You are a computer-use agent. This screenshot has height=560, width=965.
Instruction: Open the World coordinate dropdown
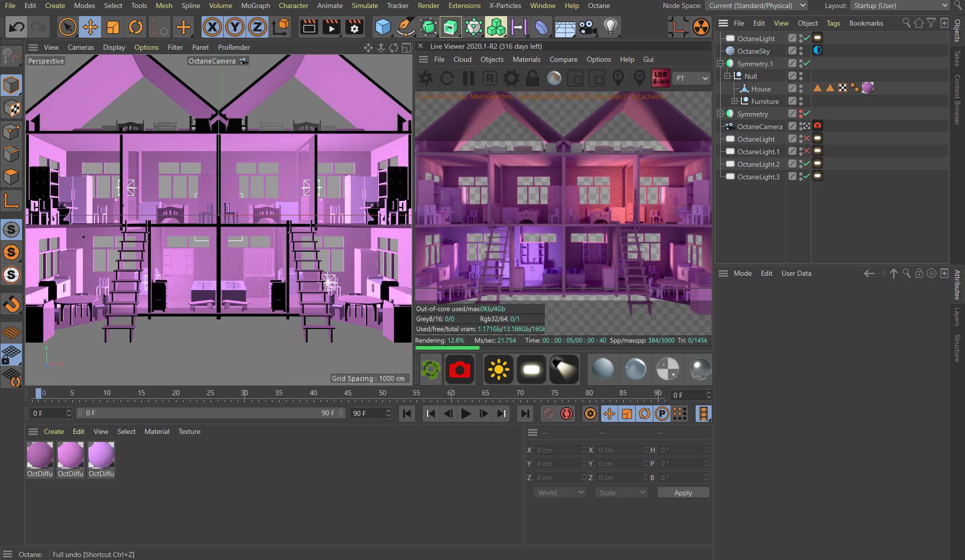(560, 493)
